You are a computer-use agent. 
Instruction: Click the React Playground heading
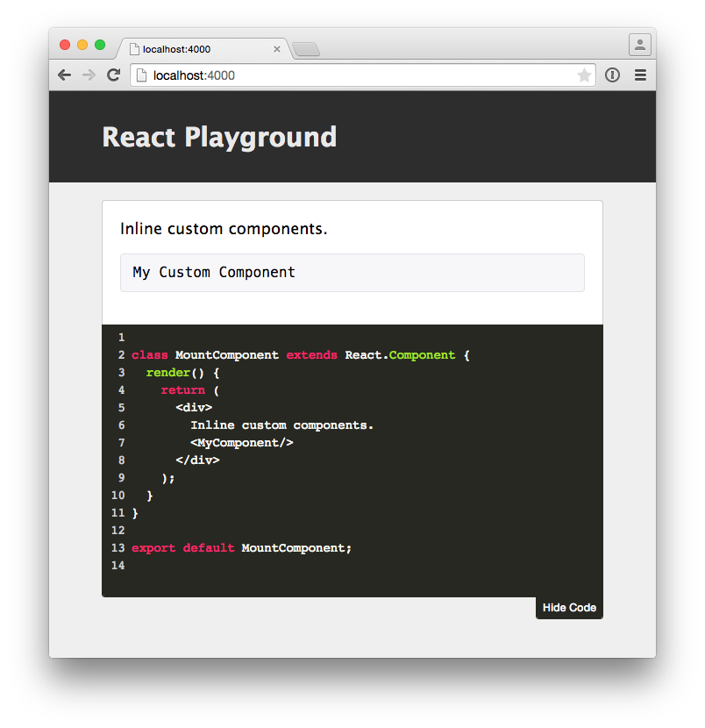(x=218, y=137)
